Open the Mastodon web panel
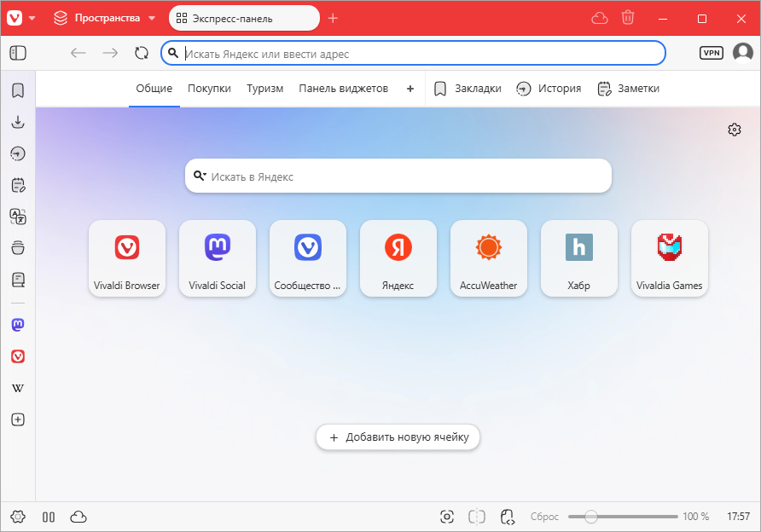This screenshot has height=532, width=761. point(17,325)
